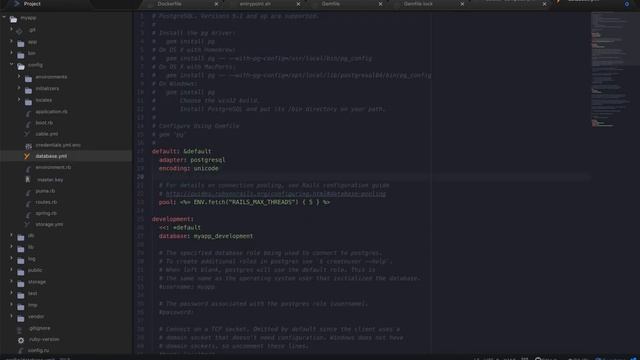The image size is (640, 360).
Task: Click the 'development:' key line
Action: click(x=173, y=219)
